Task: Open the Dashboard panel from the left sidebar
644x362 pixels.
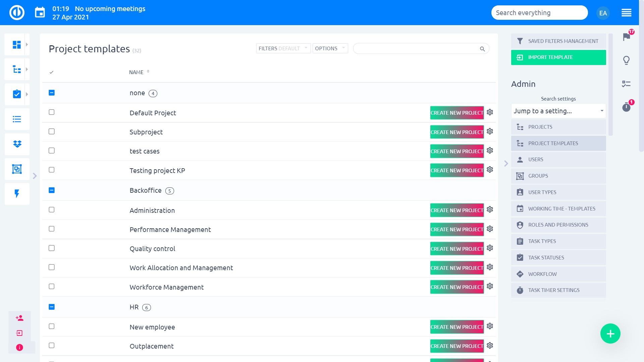Action: coord(17,44)
